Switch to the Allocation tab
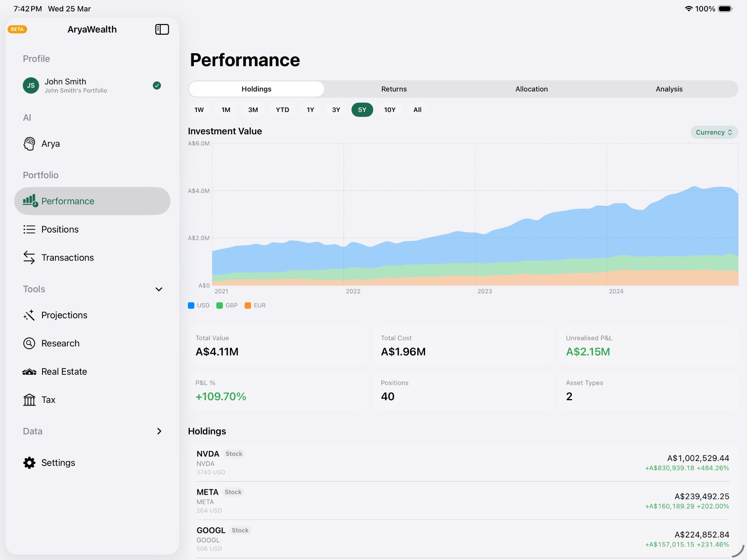 pos(531,89)
